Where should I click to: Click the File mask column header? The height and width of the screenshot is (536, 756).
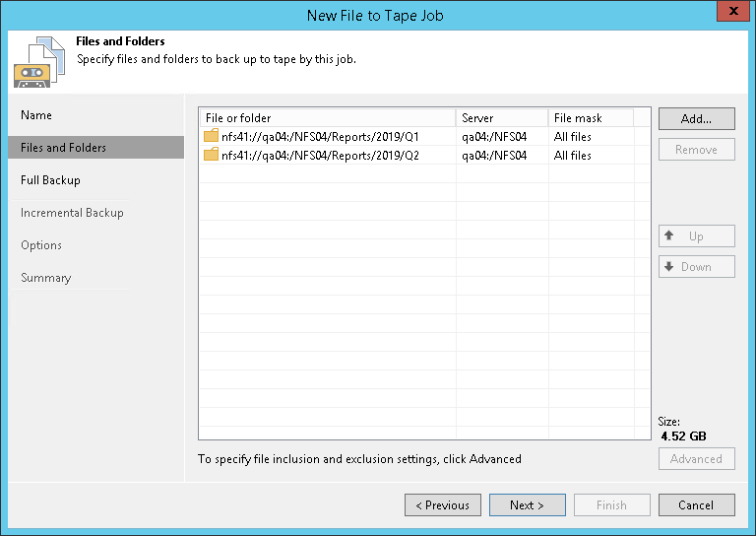[590, 118]
